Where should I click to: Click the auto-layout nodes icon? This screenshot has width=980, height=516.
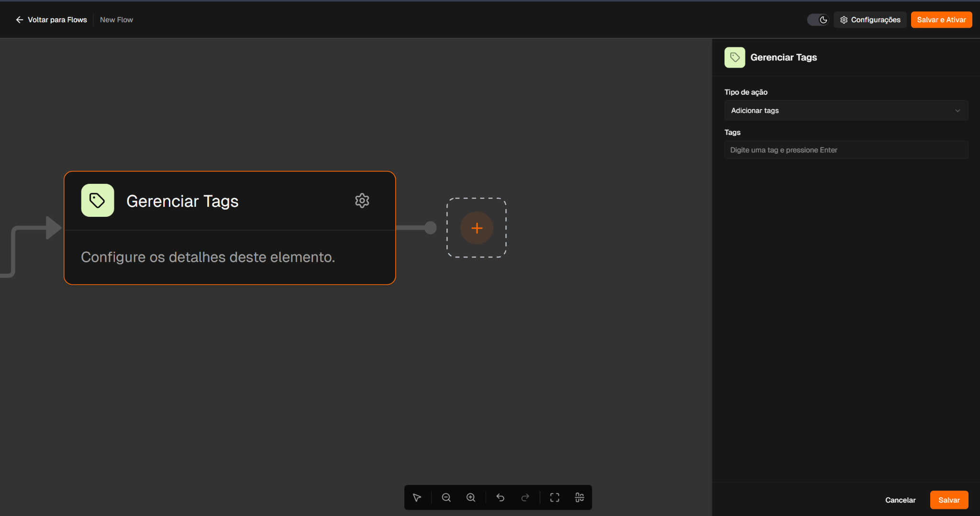(x=579, y=497)
